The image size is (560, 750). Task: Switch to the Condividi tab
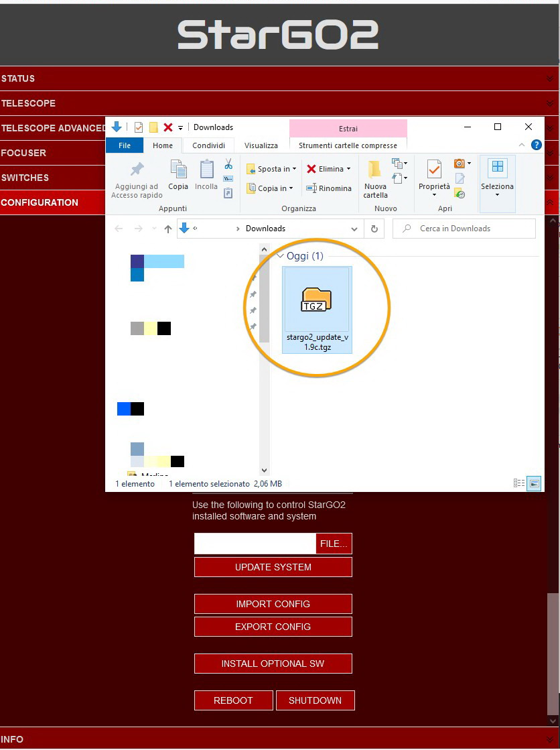pos(208,145)
